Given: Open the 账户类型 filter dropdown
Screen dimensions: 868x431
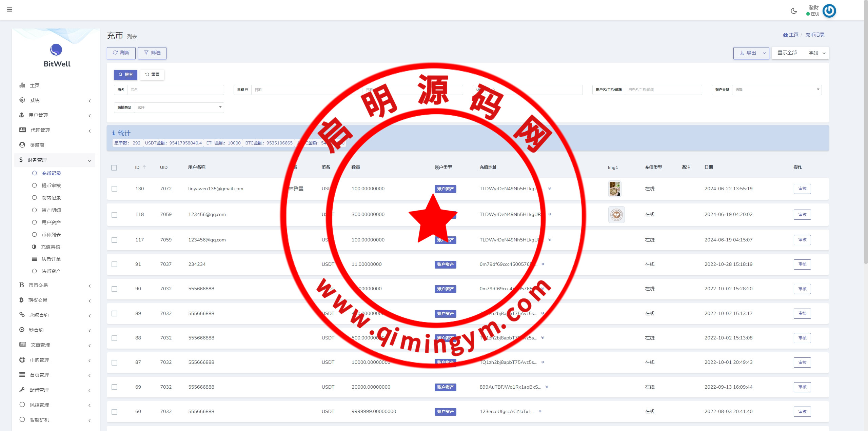Looking at the screenshot, I should (776, 90).
